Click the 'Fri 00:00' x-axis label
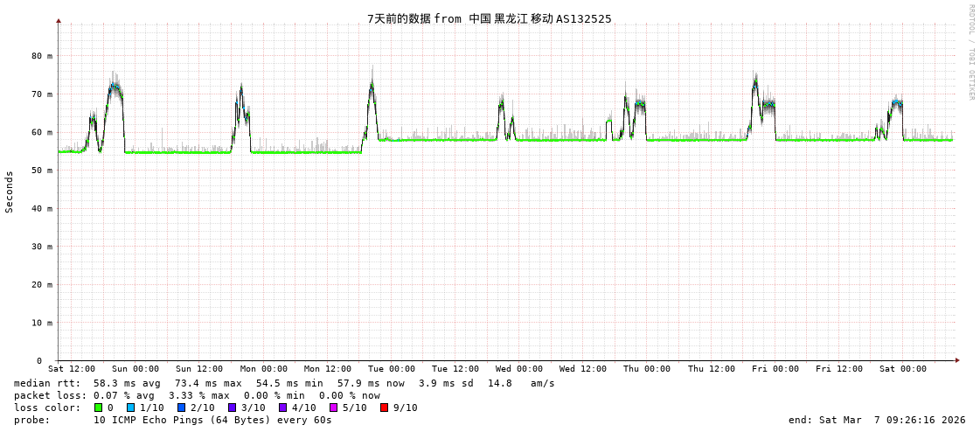The image size is (980, 432). (775, 369)
